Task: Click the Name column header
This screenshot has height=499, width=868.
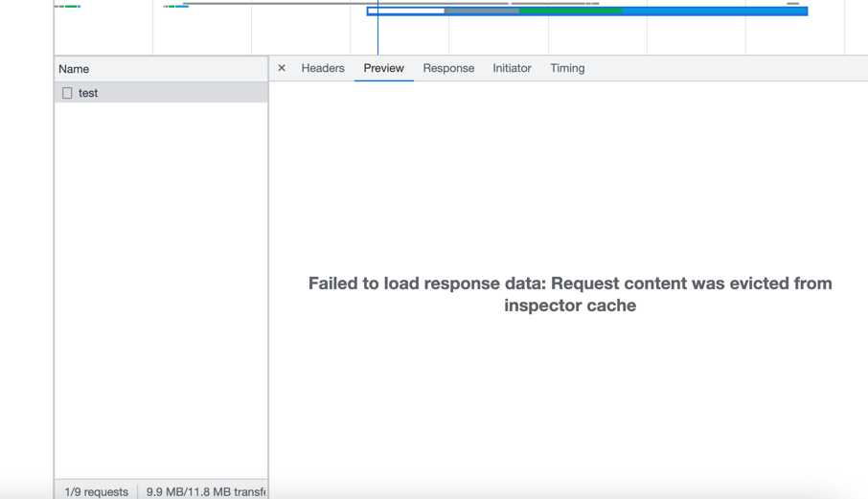Action: 74,69
